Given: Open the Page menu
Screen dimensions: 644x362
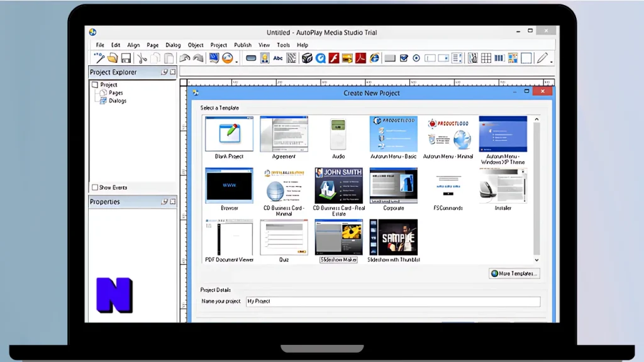Looking at the screenshot, I should pyautogui.click(x=152, y=45).
